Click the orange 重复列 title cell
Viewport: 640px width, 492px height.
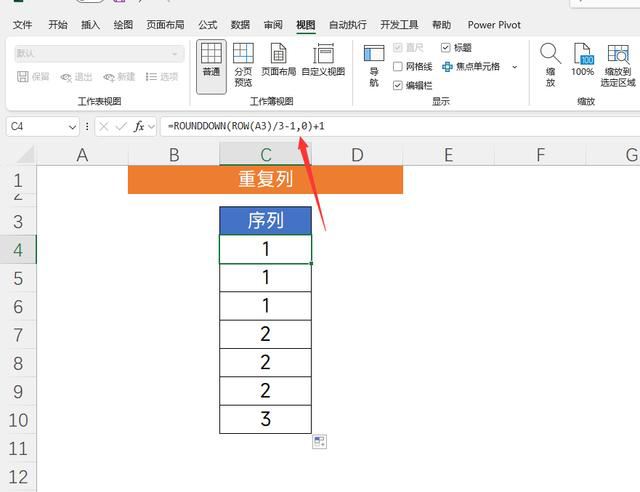coord(265,179)
